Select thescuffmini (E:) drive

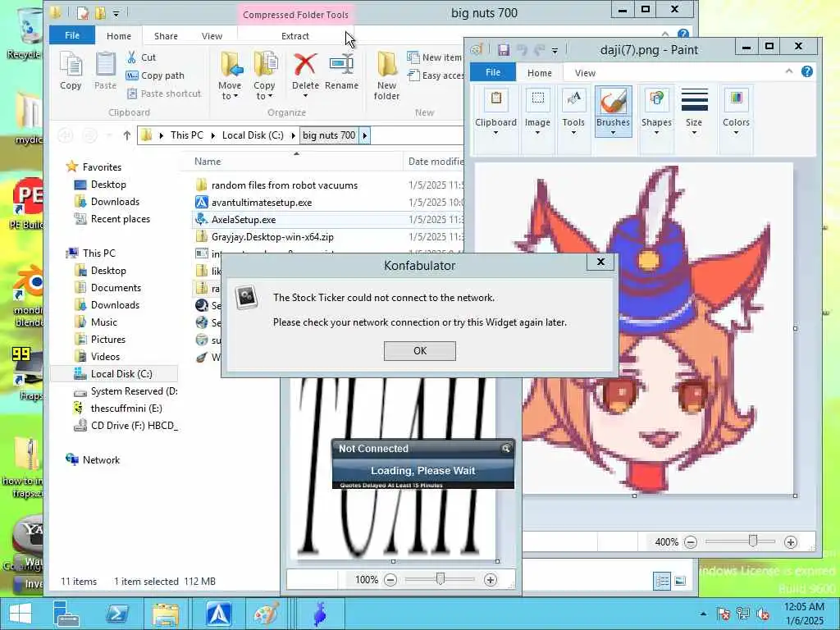point(126,409)
